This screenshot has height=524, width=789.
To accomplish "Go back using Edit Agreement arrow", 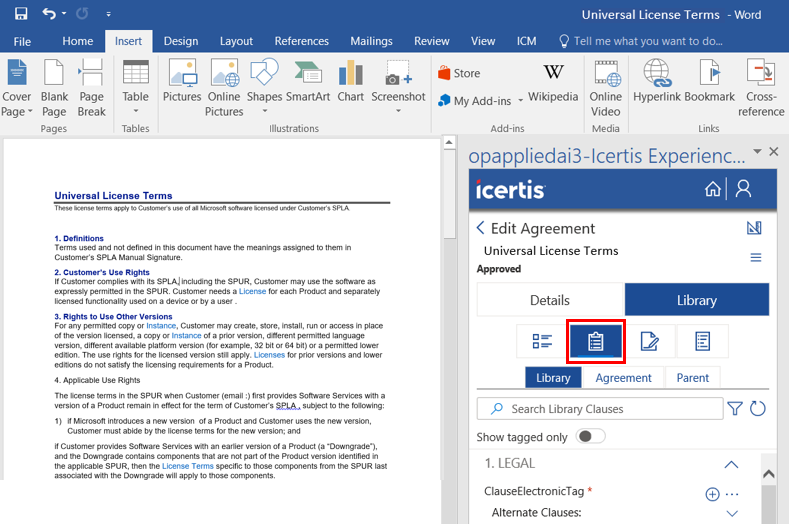I will point(481,228).
